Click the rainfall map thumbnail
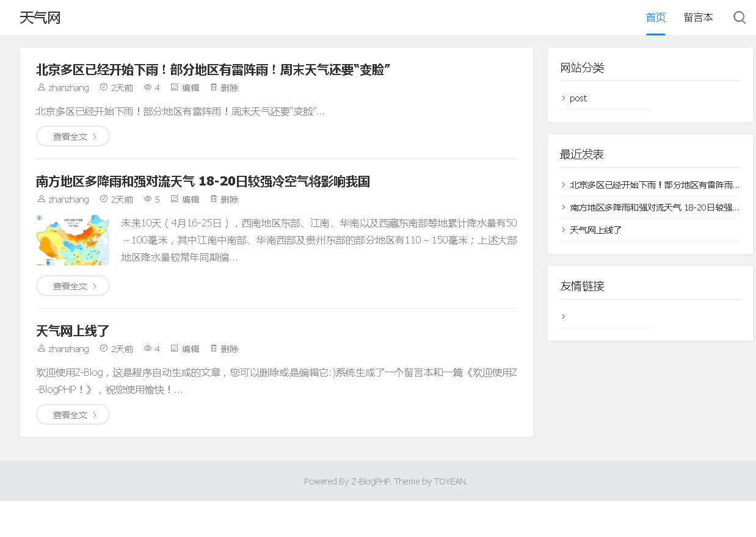Image resolution: width=756 pixels, height=537 pixels. pos(73,239)
